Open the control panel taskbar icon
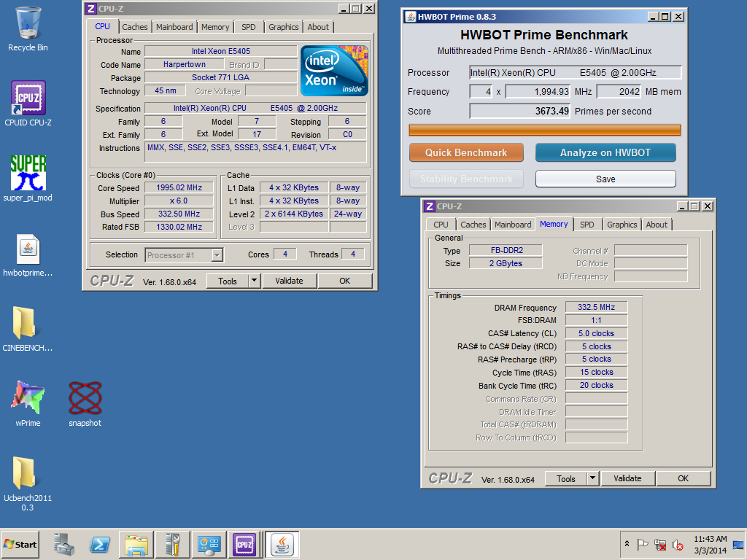The width and height of the screenshot is (747, 560). click(x=209, y=544)
